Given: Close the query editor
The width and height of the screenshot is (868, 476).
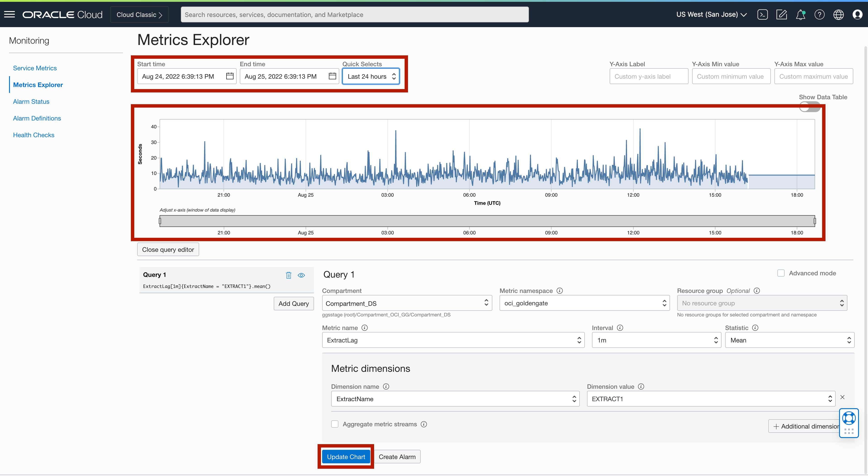Looking at the screenshot, I should click(168, 249).
